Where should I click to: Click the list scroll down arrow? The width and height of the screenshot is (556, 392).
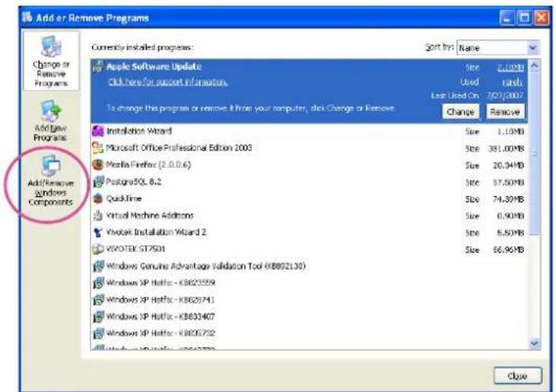534,343
